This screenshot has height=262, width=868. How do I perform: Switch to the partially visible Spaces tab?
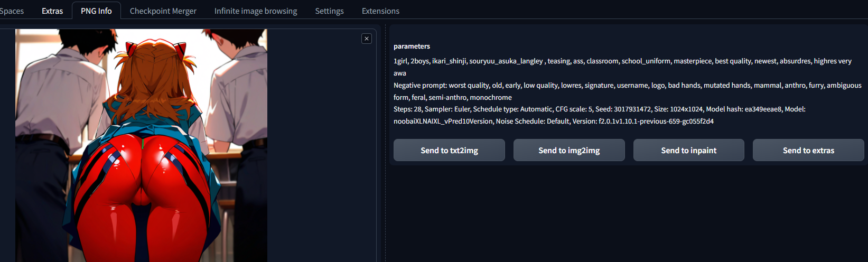click(12, 11)
